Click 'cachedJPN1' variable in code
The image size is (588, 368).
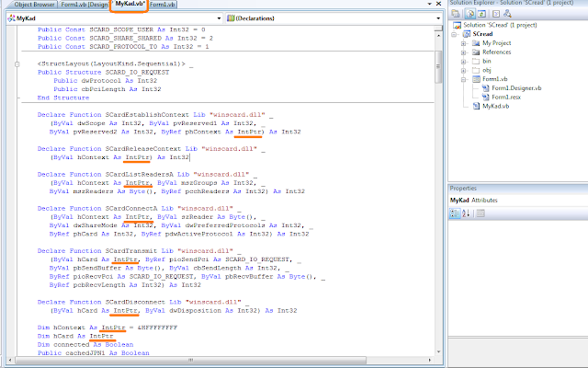point(85,353)
